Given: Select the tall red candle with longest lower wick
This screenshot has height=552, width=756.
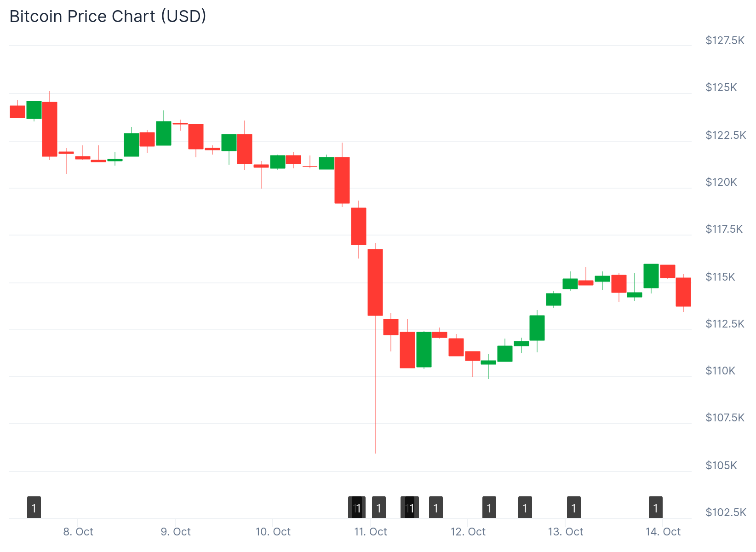Looking at the screenshot, I should [x=375, y=282].
